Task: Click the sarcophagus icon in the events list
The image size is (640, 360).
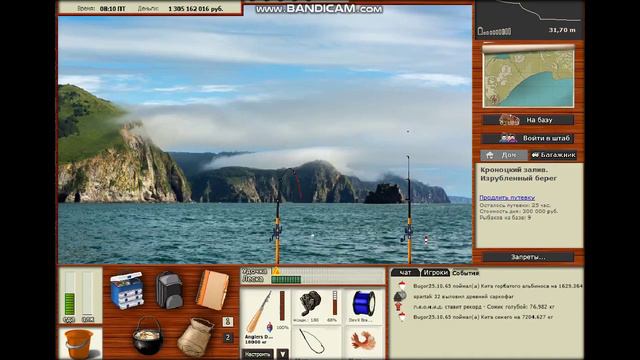Action: 400,296
